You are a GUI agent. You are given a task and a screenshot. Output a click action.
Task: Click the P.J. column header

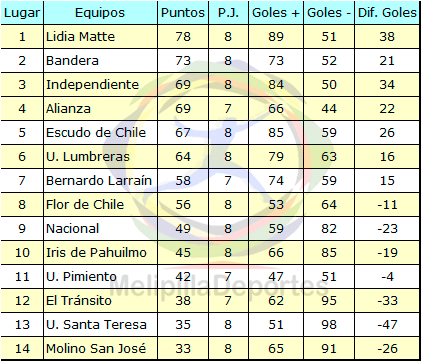coord(228,13)
